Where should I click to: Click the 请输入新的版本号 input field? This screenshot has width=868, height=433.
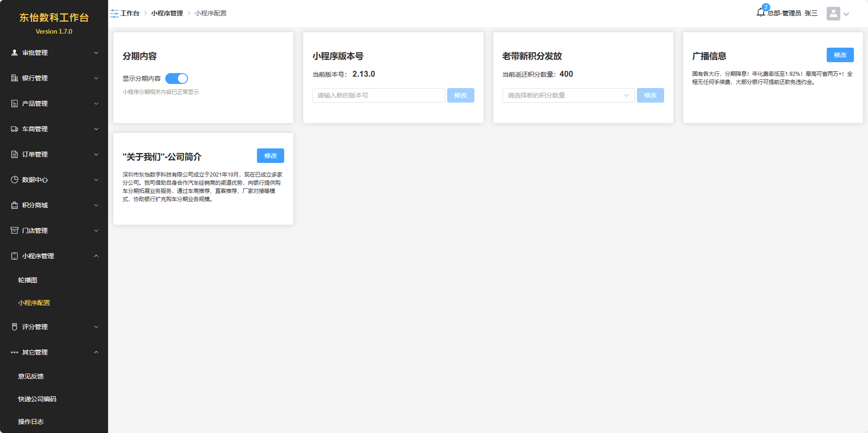tap(378, 95)
